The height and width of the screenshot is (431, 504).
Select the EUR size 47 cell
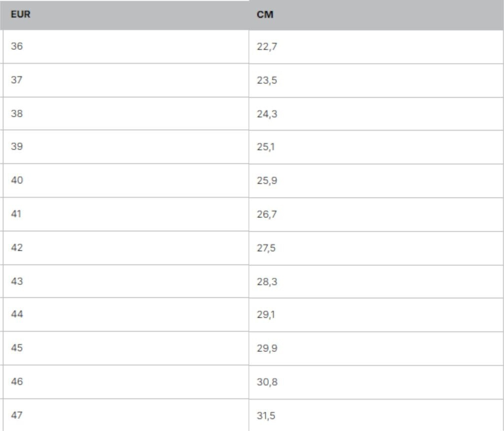17,415
